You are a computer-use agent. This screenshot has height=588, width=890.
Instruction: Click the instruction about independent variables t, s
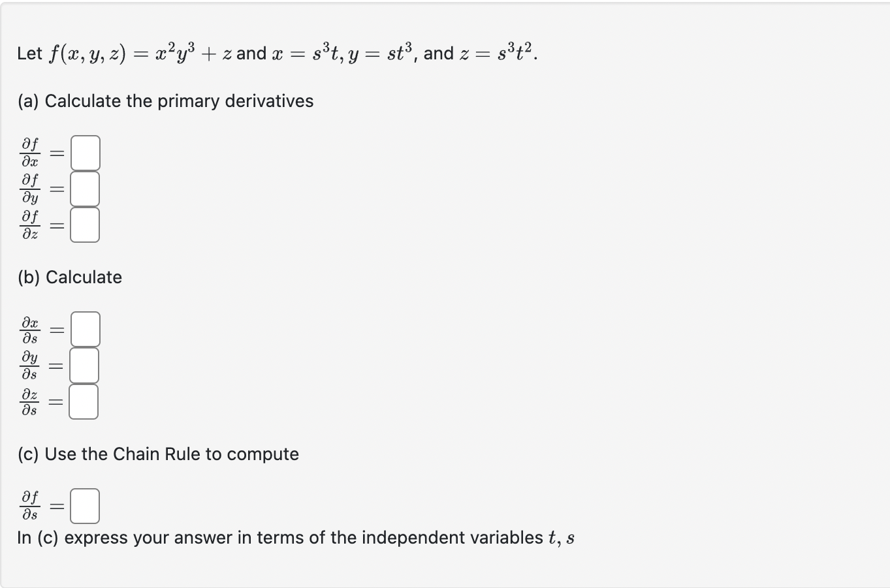click(x=294, y=537)
